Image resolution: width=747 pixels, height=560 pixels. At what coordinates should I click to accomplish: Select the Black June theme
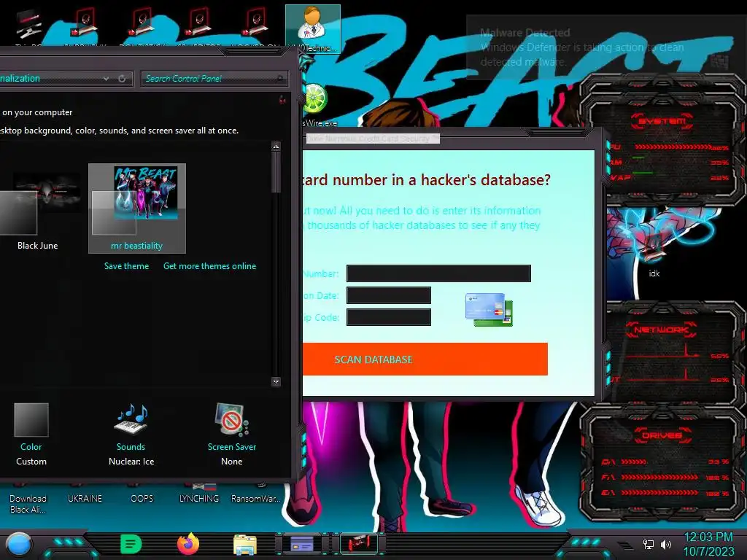pos(38,209)
